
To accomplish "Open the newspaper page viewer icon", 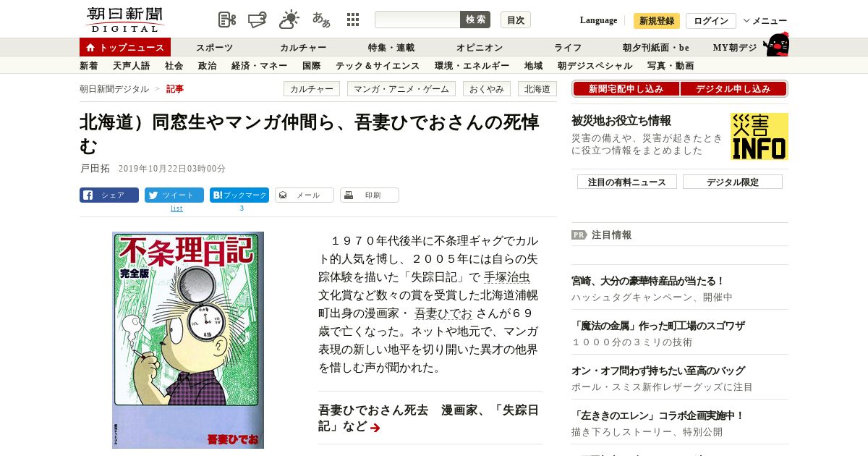I will (258, 20).
